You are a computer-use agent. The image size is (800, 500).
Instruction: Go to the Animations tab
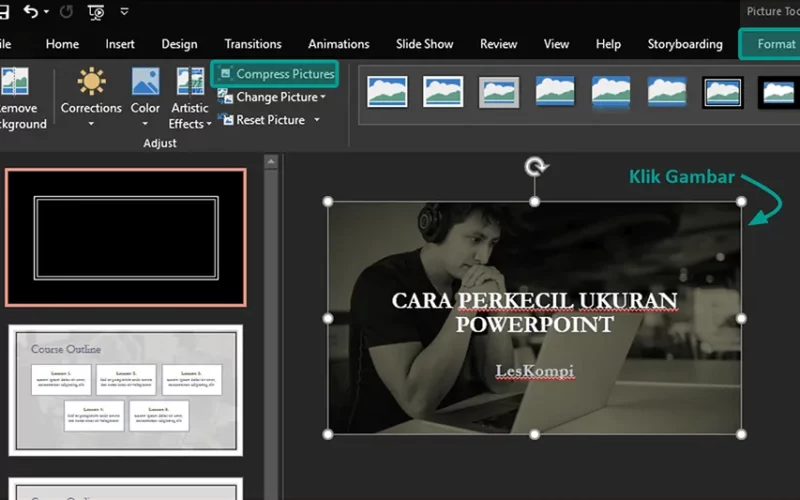tap(339, 44)
